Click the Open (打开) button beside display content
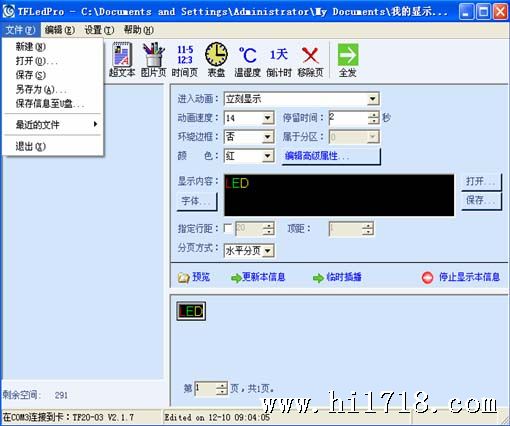Screen dimensions: 510x426 pos(481,182)
